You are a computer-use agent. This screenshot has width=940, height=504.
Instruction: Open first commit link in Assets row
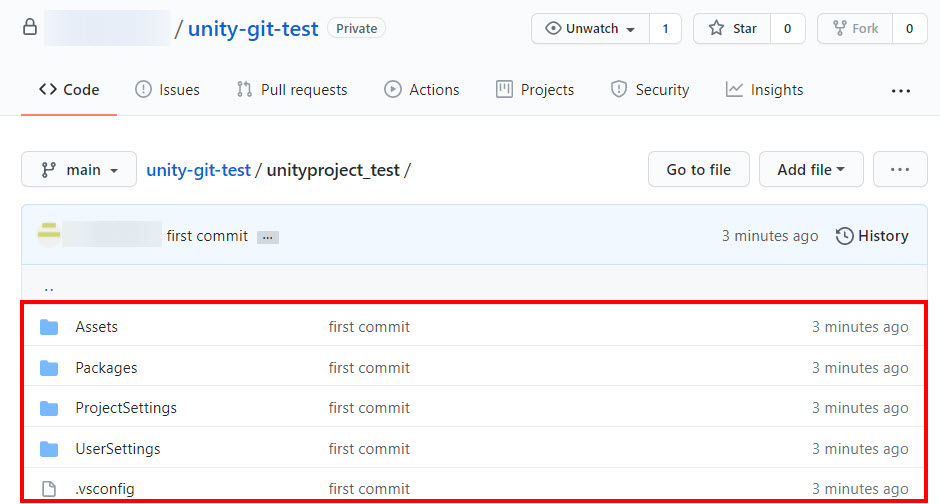coord(369,327)
